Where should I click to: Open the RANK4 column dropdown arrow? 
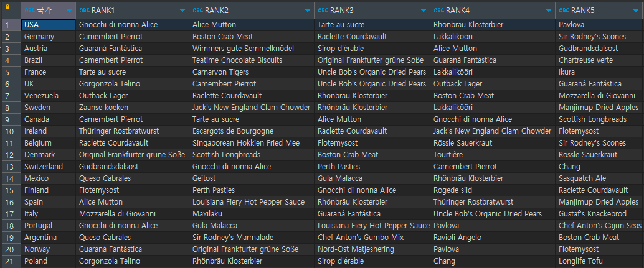point(548,10)
